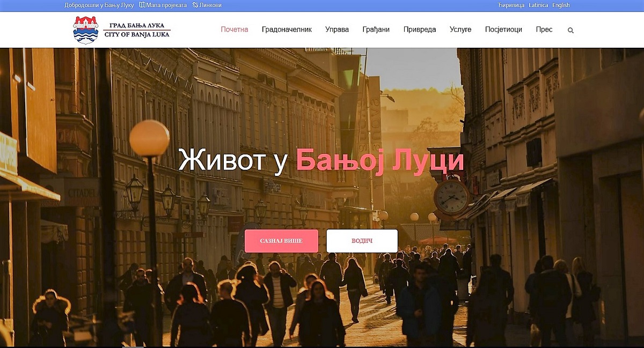This screenshot has height=348, width=644.
Task: Click the search magnifier icon in the navigation
Action: (x=570, y=31)
